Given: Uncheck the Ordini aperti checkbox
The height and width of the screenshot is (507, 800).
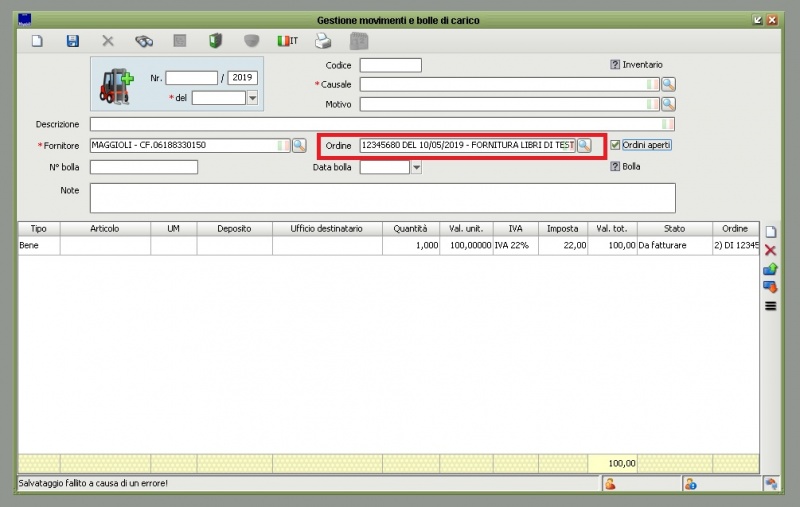Looking at the screenshot, I should tap(616, 145).
